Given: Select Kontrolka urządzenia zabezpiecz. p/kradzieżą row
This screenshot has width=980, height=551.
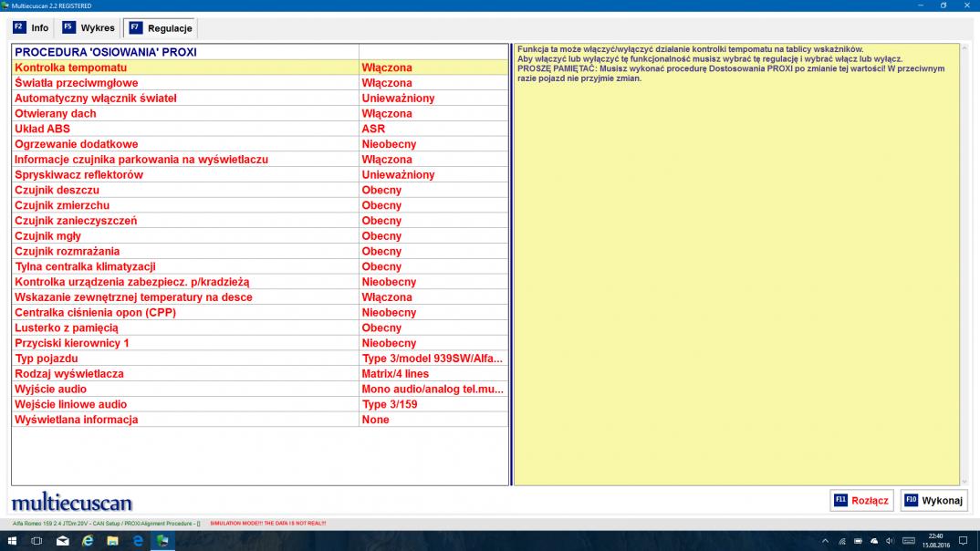Looking at the screenshot, I should click(x=260, y=282).
